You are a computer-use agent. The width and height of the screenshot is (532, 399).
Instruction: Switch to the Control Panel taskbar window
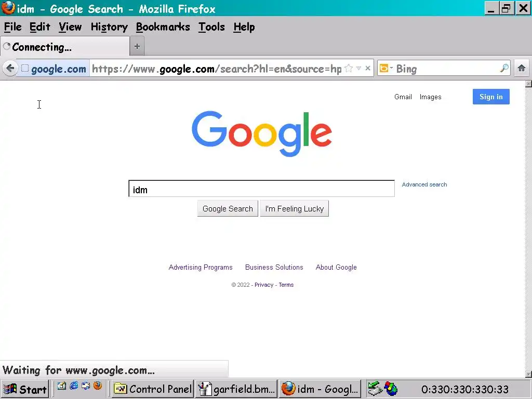153,389
